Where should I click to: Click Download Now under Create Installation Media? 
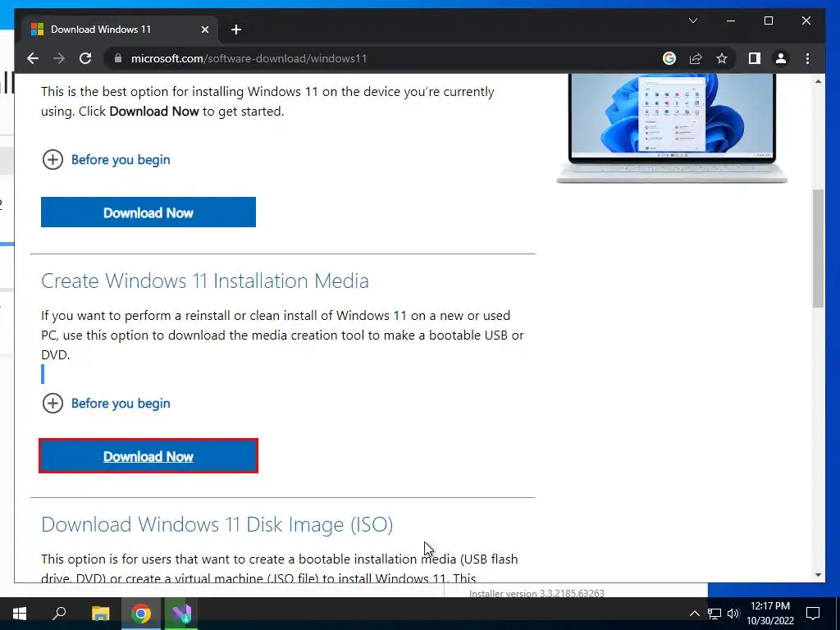click(x=148, y=456)
